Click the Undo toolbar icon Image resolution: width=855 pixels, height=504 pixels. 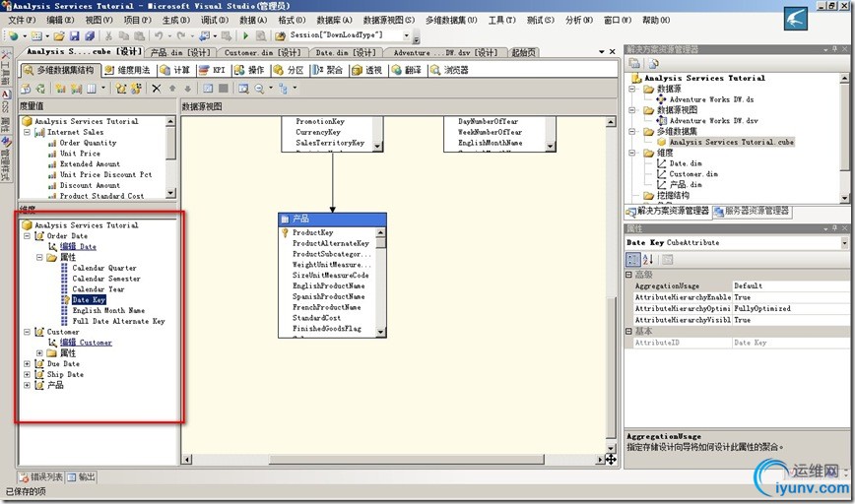pos(159,36)
